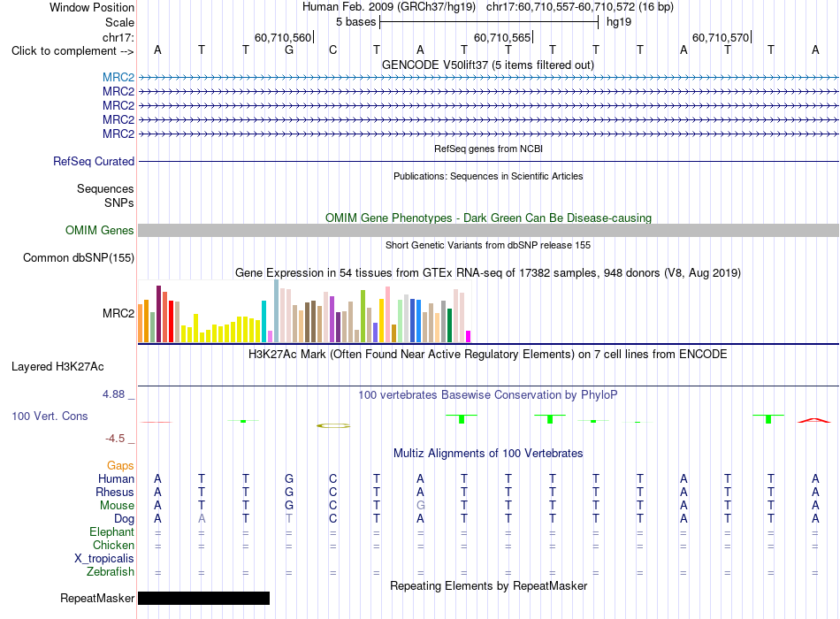Click the 'chr17:' ruler label
The image size is (840, 619).
point(118,37)
